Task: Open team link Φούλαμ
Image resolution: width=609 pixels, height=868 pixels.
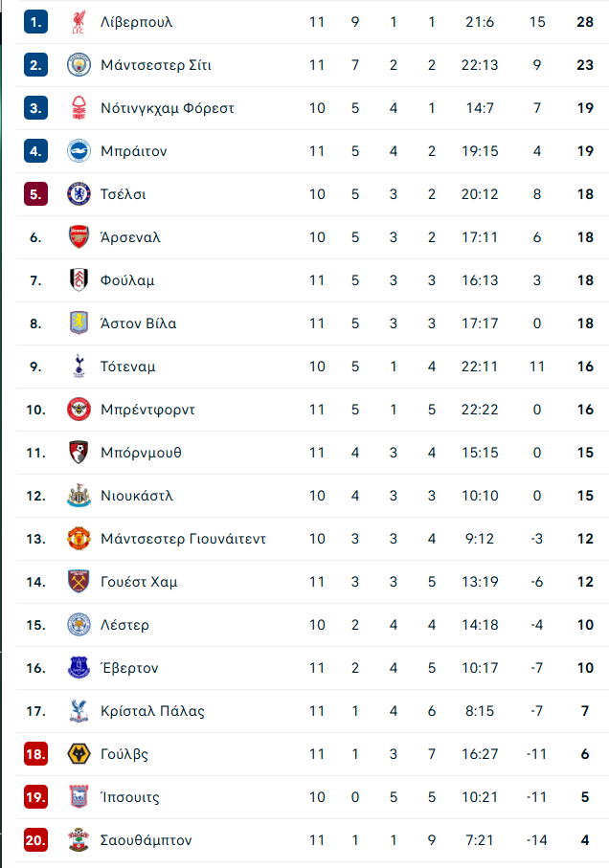Action: coord(127,280)
